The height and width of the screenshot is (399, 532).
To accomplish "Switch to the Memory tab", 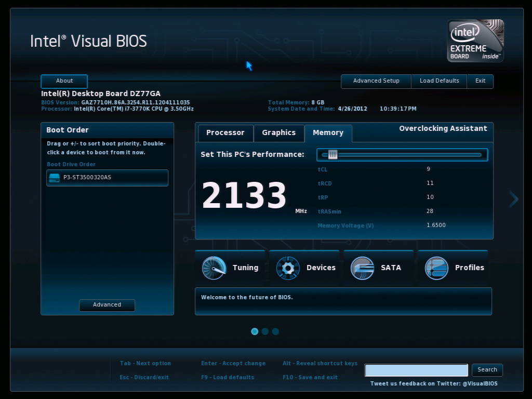I will pos(328,133).
